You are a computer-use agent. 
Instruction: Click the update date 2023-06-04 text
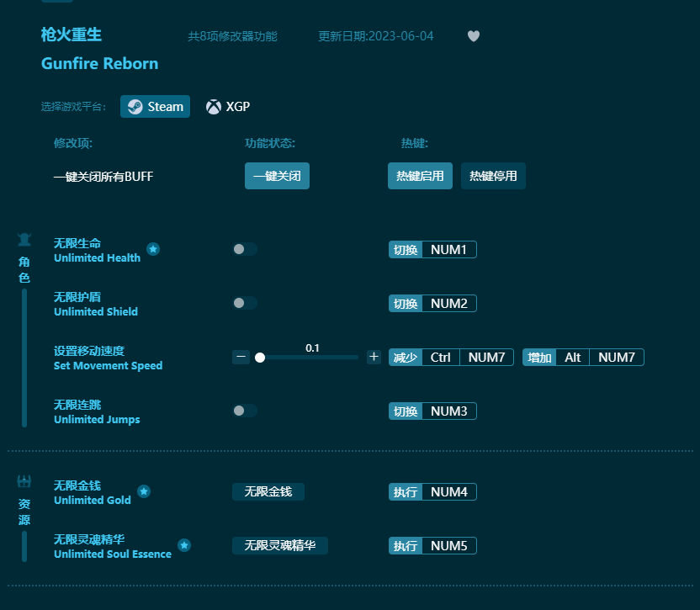pyautogui.click(x=375, y=36)
